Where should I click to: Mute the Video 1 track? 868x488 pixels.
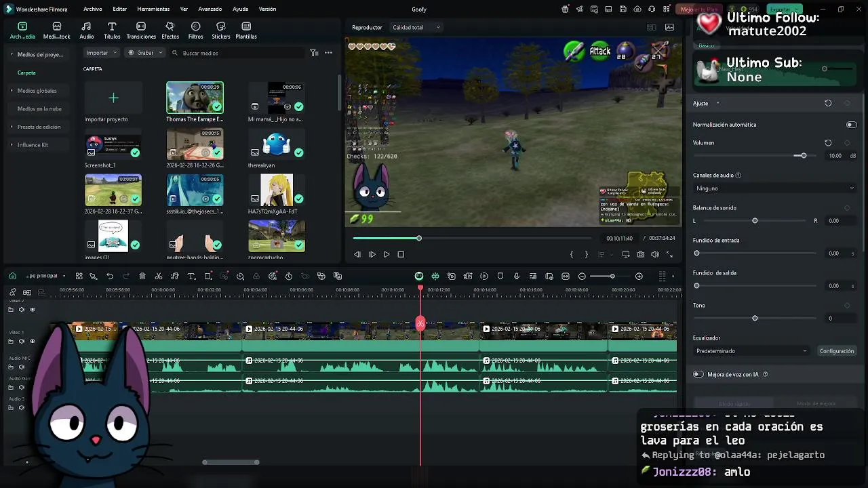tap(21, 342)
